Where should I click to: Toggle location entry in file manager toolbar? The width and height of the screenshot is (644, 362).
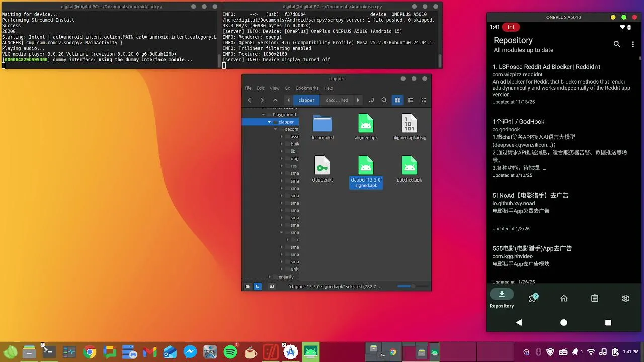point(371,100)
